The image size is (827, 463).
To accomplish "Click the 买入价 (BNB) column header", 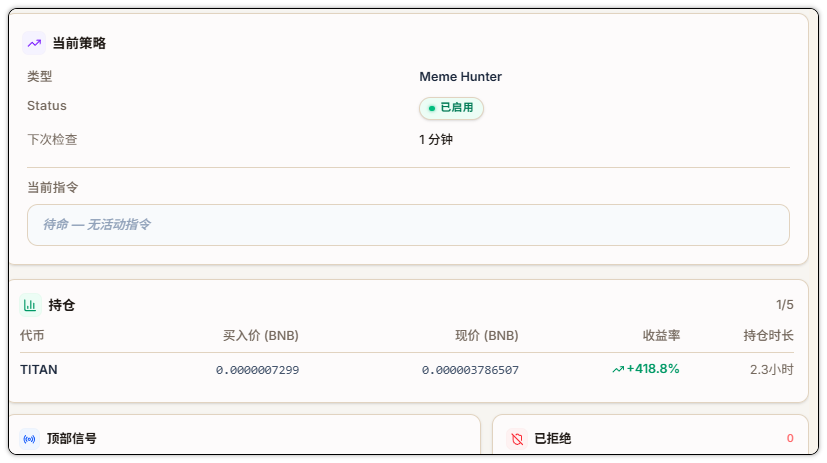I will pos(261,335).
